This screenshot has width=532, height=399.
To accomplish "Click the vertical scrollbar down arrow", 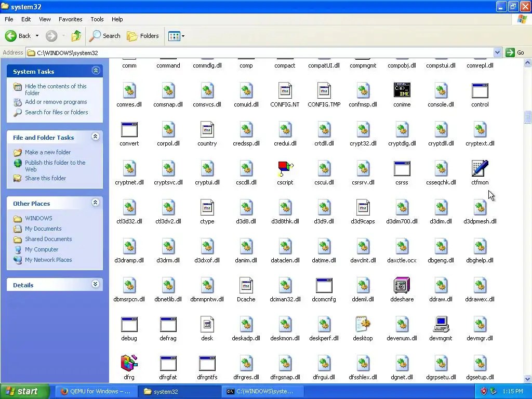I will pyautogui.click(x=528, y=379).
